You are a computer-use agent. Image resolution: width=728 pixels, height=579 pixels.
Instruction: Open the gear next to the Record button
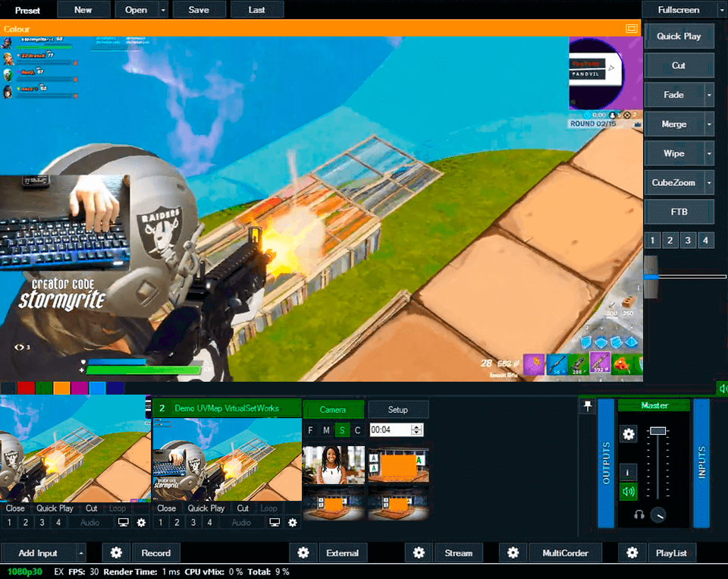coord(115,552)
